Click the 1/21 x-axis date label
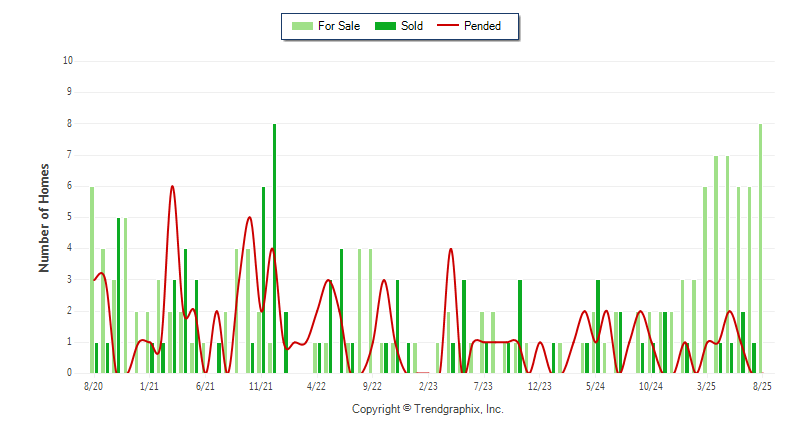This screenshot has width=800, height=434. pyautogui.click(x=149, y=386)
